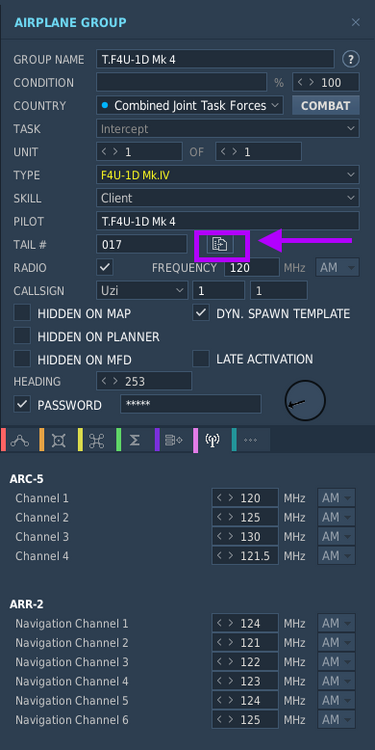Click ARC-5 Channel 1 frequency stepper
The image size is (375, 750).
click(245, 498)
